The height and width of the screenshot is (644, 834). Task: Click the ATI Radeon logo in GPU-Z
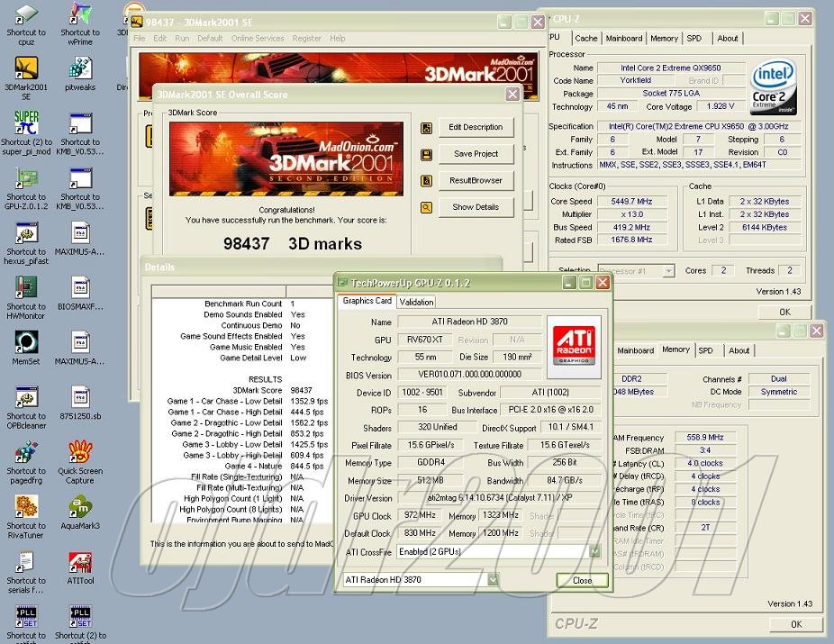[x=574, y=346]
